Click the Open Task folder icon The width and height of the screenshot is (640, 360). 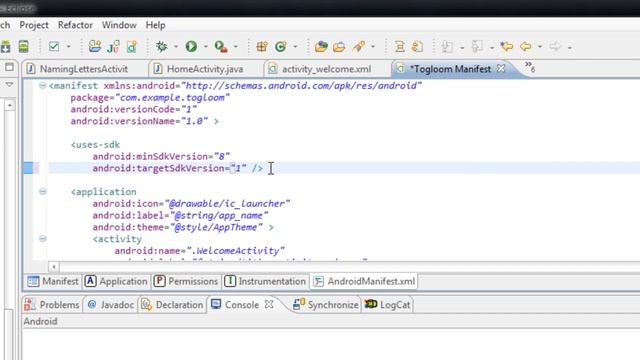pos(339,47)
